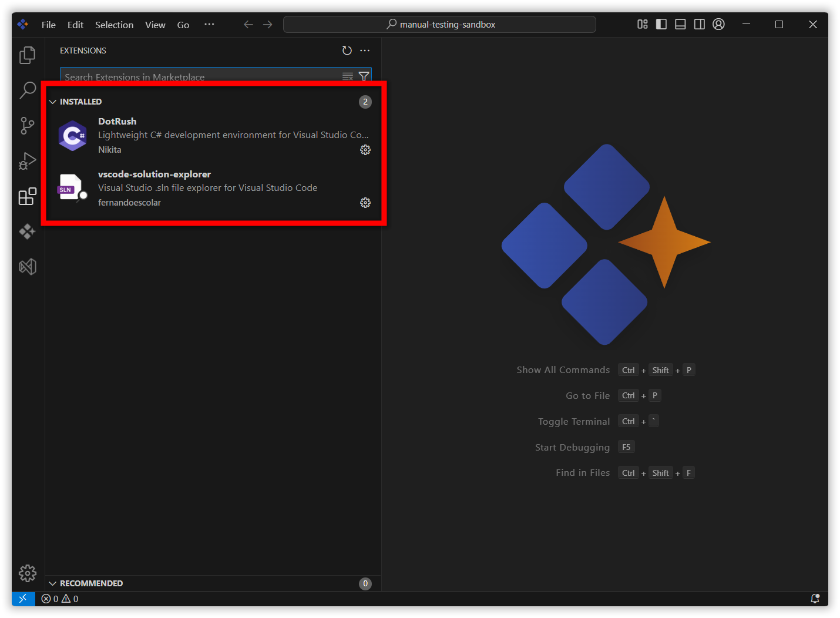Click the manual-testing-sandbox command center
This screenshot has width=840, height=618.
point(439,24)
